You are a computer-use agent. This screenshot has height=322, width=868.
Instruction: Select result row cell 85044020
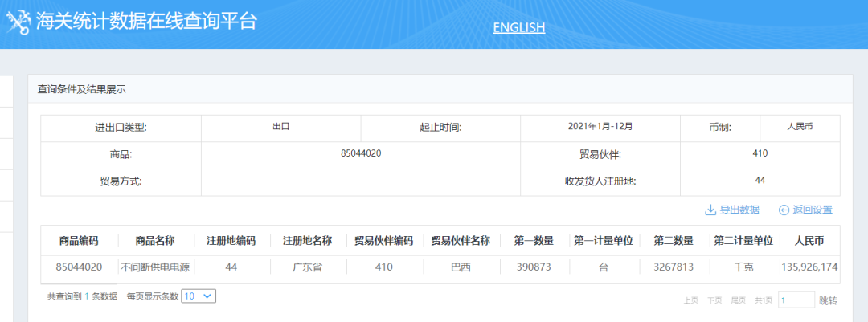pyautogui.click(x=79, y=267)
